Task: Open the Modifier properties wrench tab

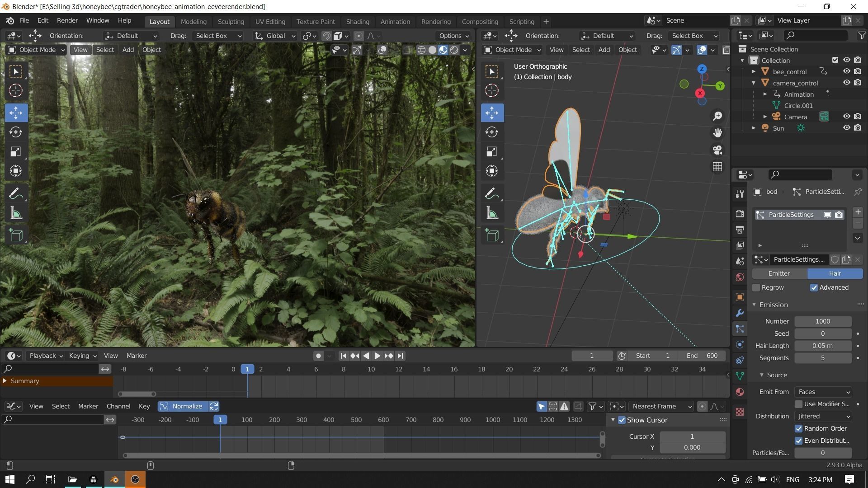Action: click(x=740, y=313)
